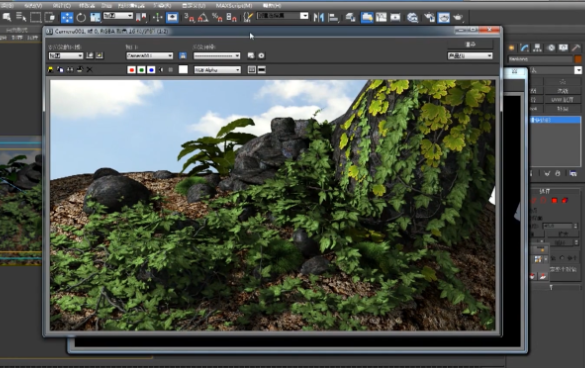Open the reference coordinate system dropdown
The image size is (585, 368).
118,16
